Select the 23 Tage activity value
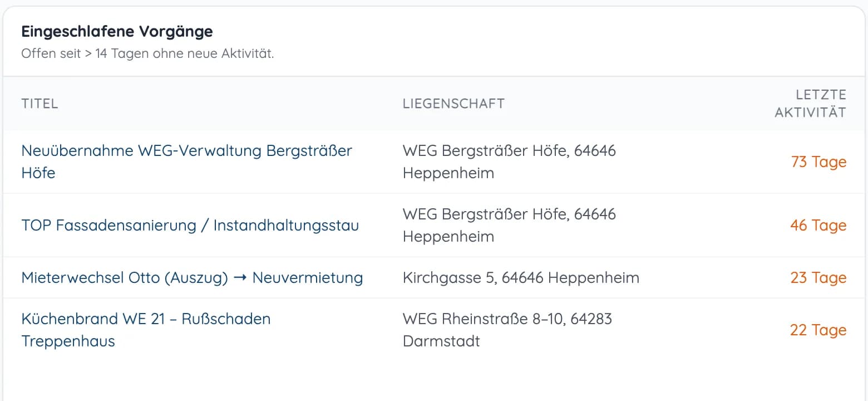868x401 pixels. click(818, 277)
